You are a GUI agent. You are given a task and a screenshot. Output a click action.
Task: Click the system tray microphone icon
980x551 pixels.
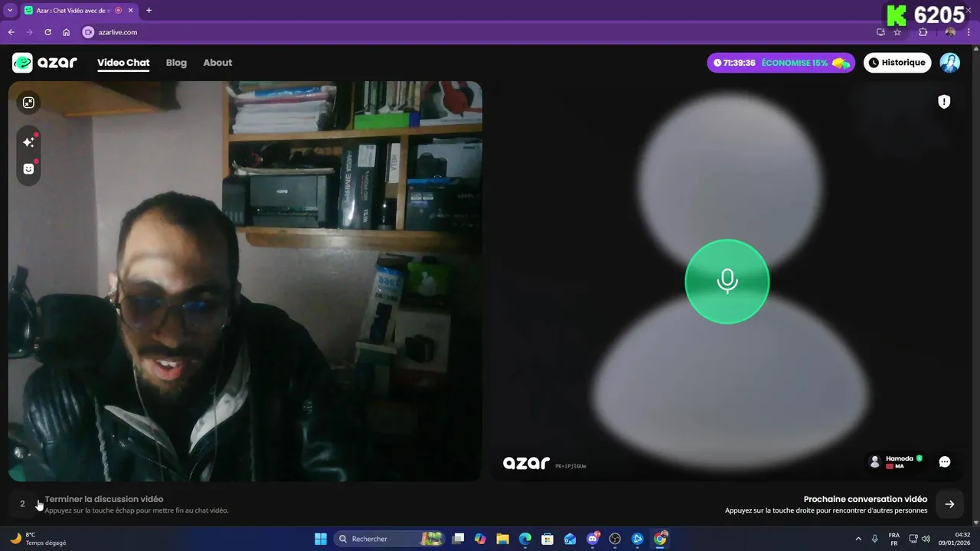875,539
